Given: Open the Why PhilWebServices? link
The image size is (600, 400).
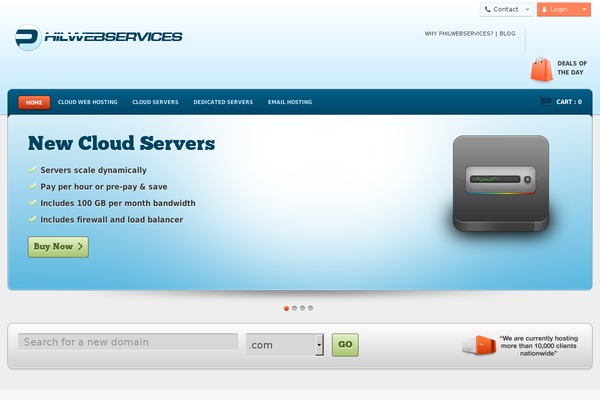Looking at the screenshot, I should 459,34.
